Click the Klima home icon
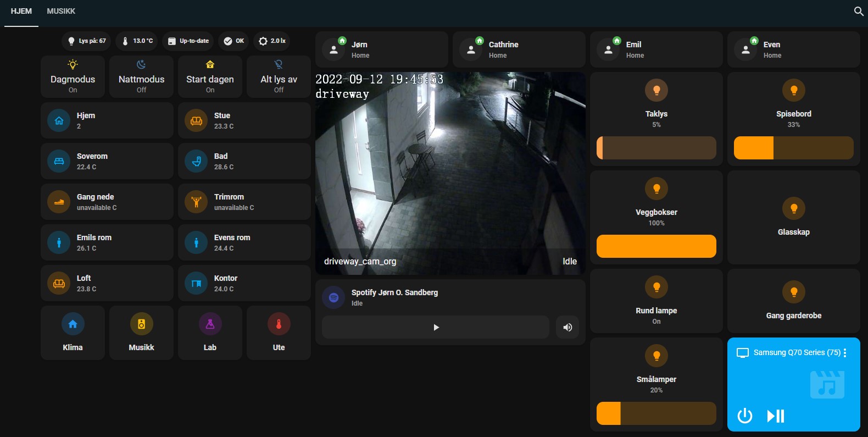 (x=73, y=324)
